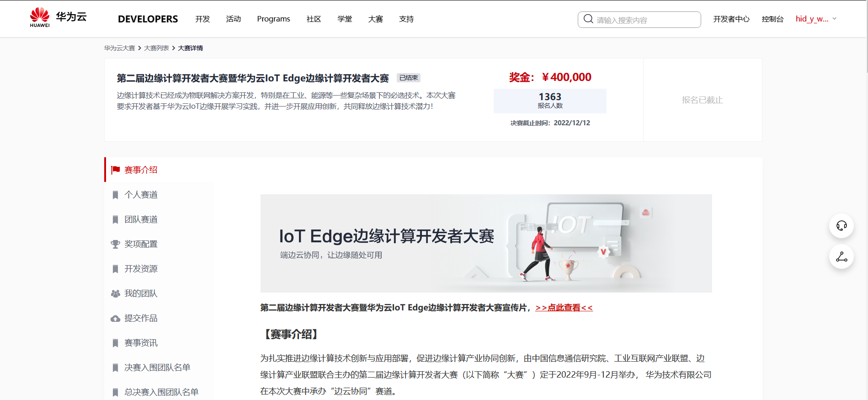Click the 大赛列表 breadcrumb
The width and height of the screenshot is (868, 400).
(156, 48)
